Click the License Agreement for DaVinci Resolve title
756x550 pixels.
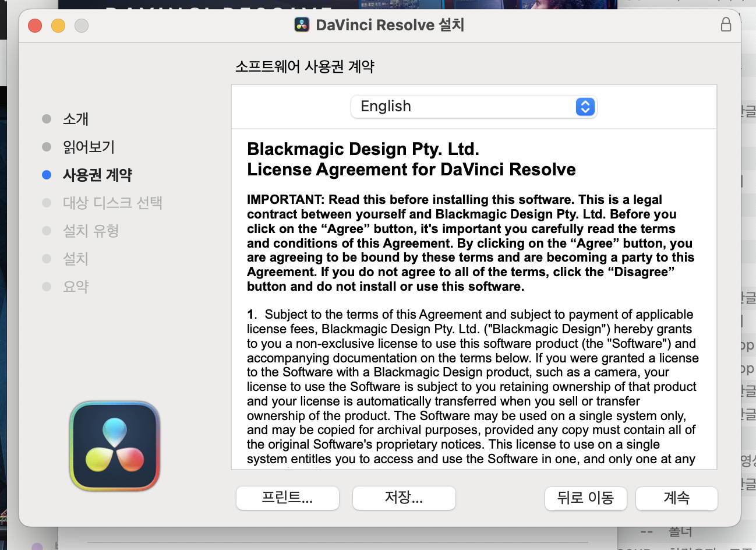coord(411,170)
